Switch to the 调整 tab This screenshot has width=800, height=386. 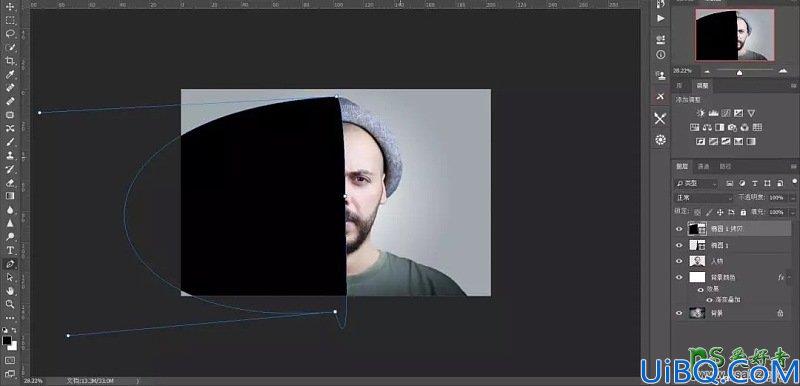[x=703, y=85]
